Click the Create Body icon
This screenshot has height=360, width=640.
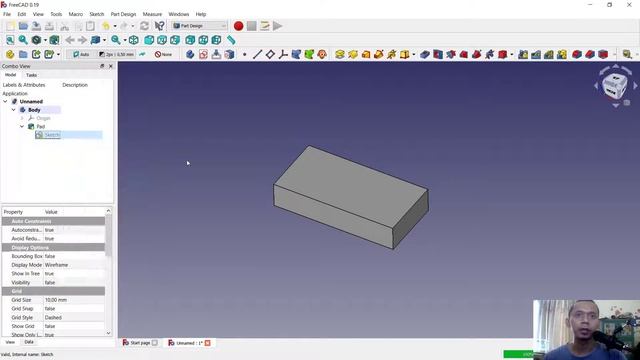pos(190,54)
